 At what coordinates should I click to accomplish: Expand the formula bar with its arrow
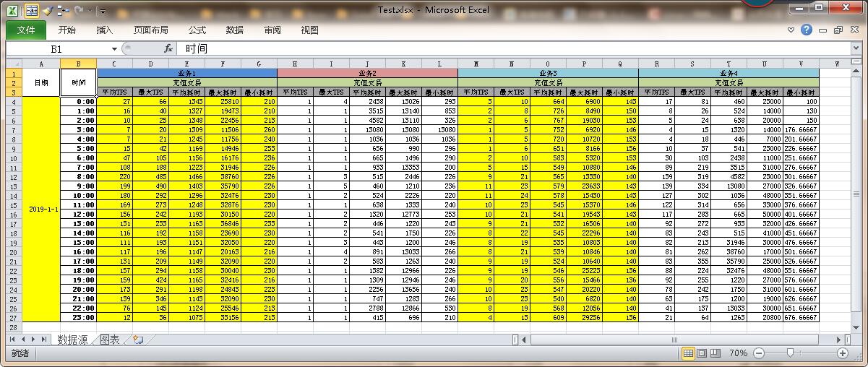pyautogui.click(x=856, y=48)
